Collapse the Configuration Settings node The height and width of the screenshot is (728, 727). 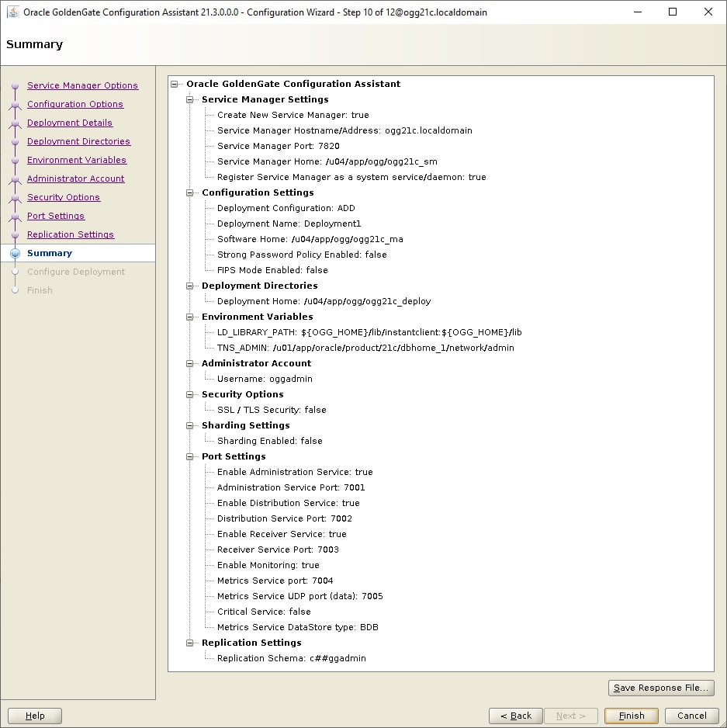[189, 192]
